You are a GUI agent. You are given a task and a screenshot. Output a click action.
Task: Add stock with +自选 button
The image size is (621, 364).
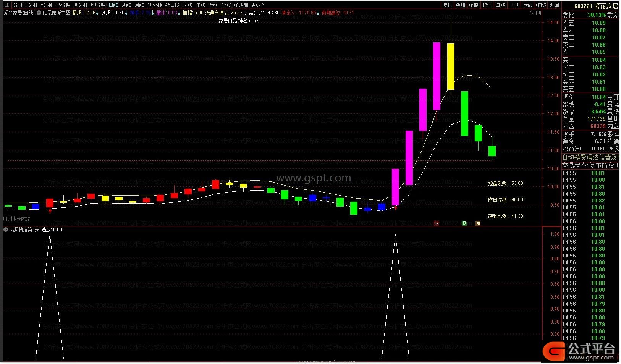[x=541, y=5]
